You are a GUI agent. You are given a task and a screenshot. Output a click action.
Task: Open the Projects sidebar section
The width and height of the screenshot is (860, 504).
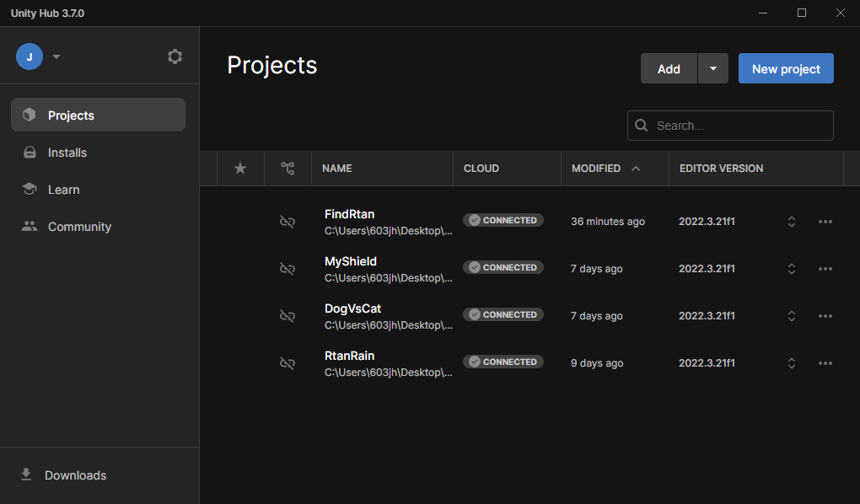click(98, 115)
